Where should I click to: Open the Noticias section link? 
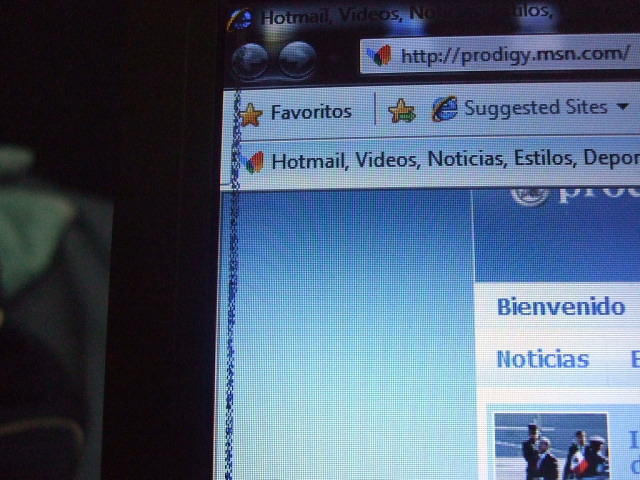click(543, 359)
